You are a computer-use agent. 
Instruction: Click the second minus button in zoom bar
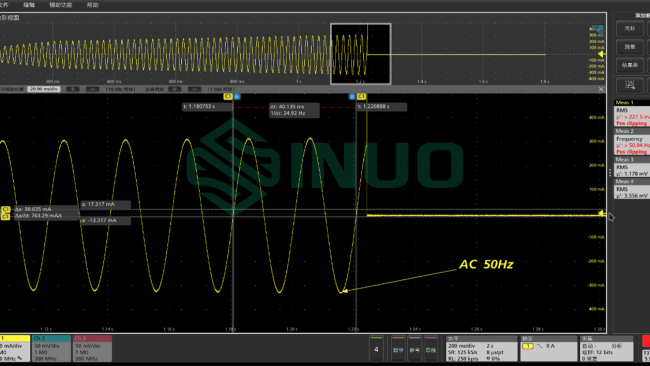pos(194,89)
